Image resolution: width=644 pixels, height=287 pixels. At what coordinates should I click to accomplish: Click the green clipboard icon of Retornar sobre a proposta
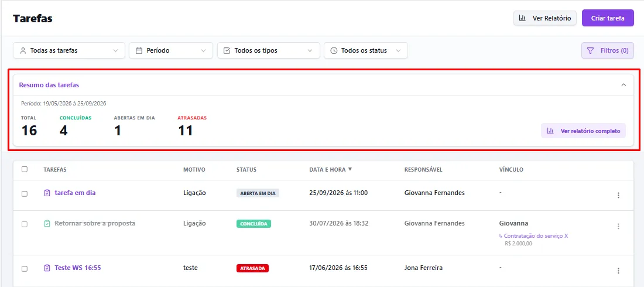pyautogui.click(x=47, y=223)
